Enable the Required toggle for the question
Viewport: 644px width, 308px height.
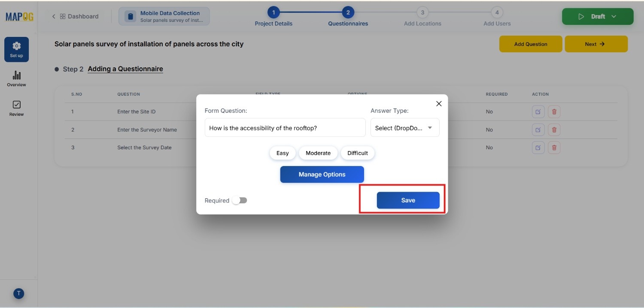pyautogui.click(x=240, y=200)
